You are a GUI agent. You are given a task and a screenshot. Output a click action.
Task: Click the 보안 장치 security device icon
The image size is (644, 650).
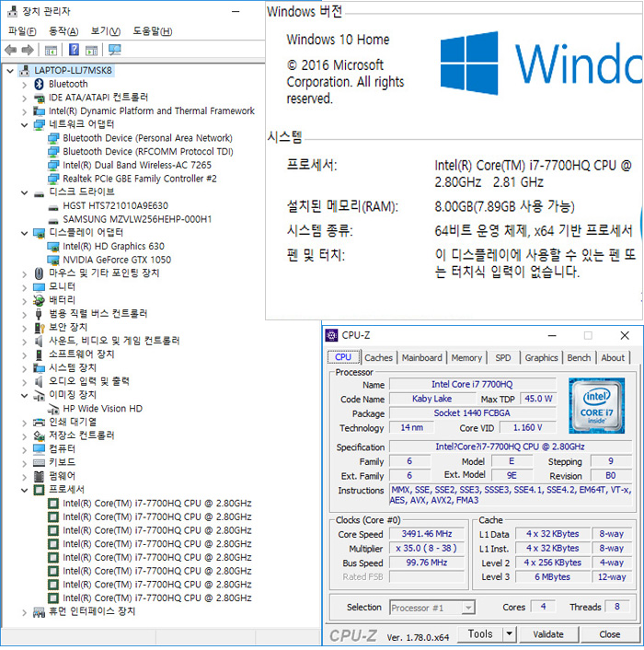[39, 328]
